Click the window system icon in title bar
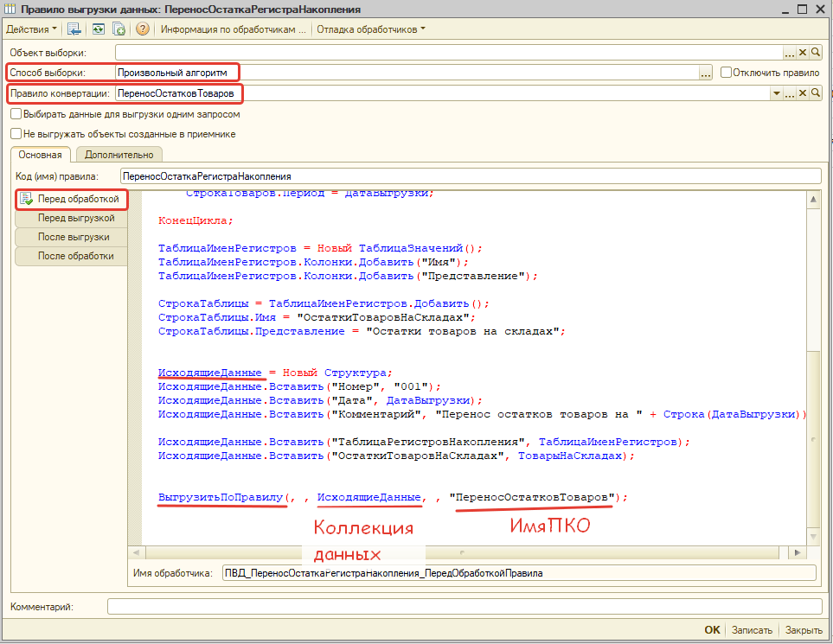 (x=10, y=9)
